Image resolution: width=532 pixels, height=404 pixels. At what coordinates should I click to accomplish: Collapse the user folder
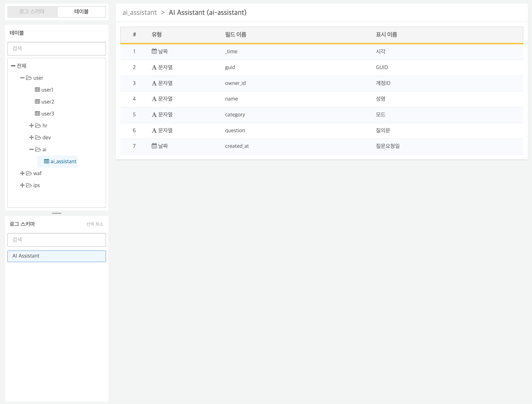coord(22,78)
